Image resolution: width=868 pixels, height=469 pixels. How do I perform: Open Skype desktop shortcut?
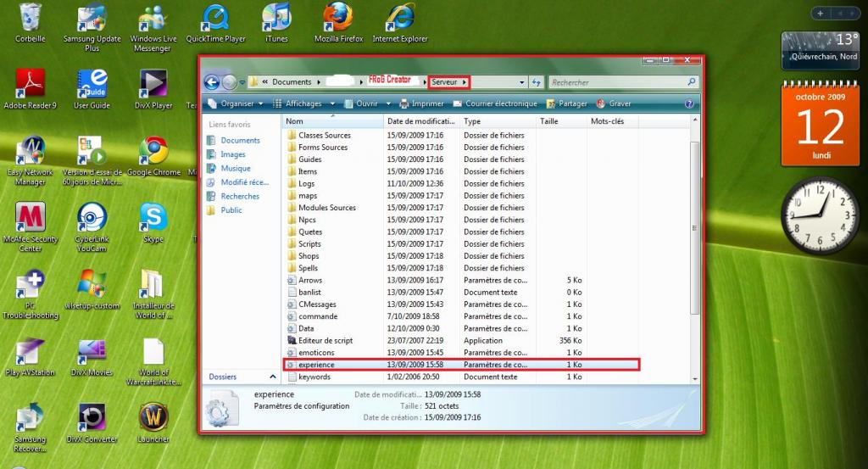[x=153, y=222]
